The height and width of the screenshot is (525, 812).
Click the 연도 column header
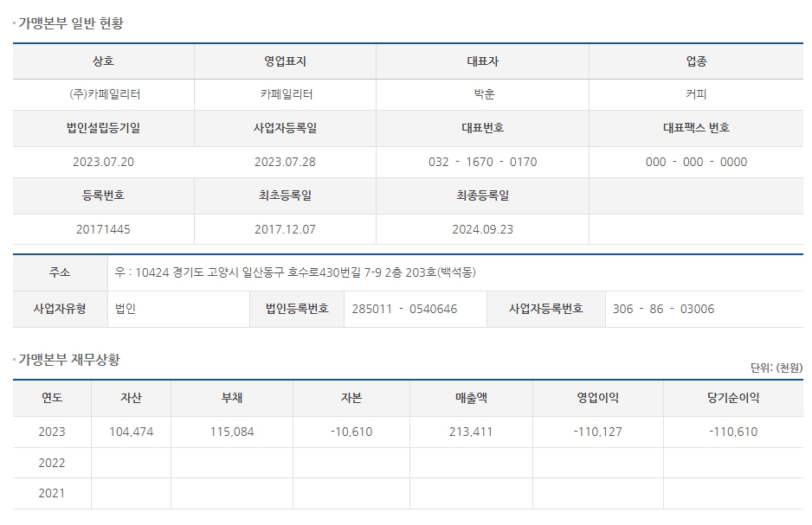pyautogui.click(x=52, y=398)
